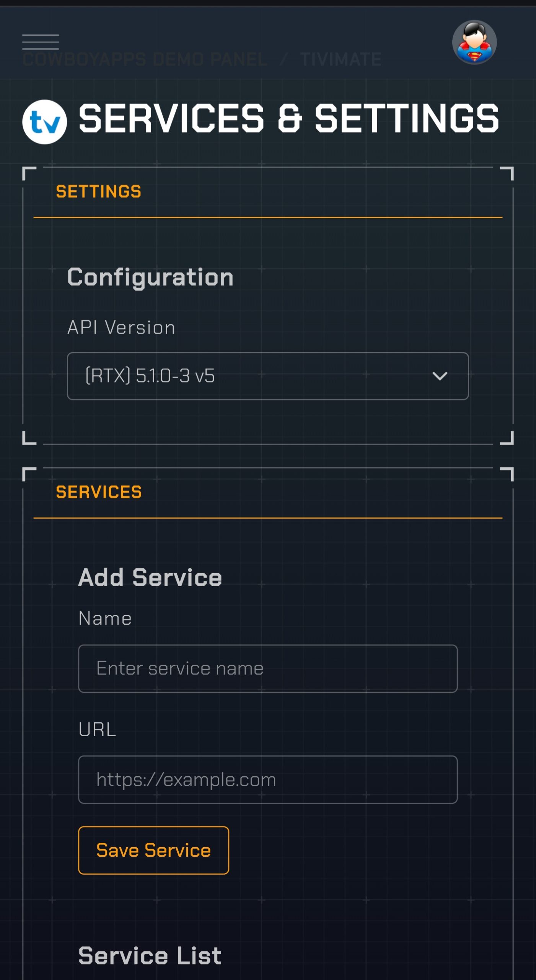Click the https://example.com URL field
This screenshot has height=980, width=536.
(267, 779)
